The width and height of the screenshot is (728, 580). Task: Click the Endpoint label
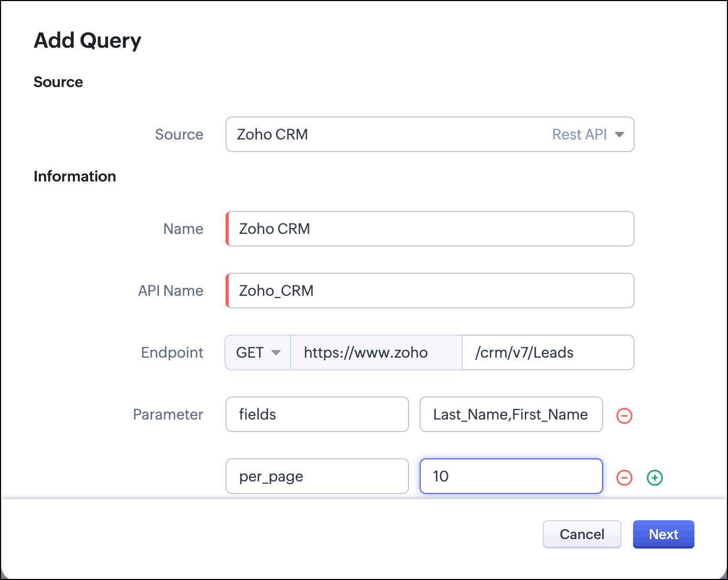[172, 352]
